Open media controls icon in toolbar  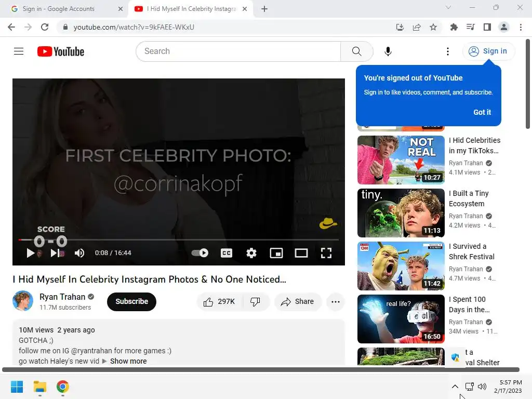(x=470, y=27)
